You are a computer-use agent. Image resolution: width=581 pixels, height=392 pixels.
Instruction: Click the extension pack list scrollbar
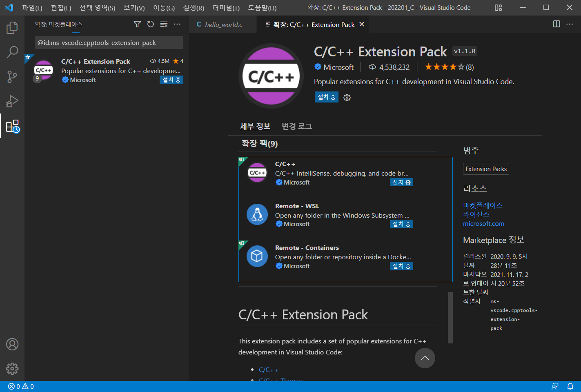tap(450, 317)
